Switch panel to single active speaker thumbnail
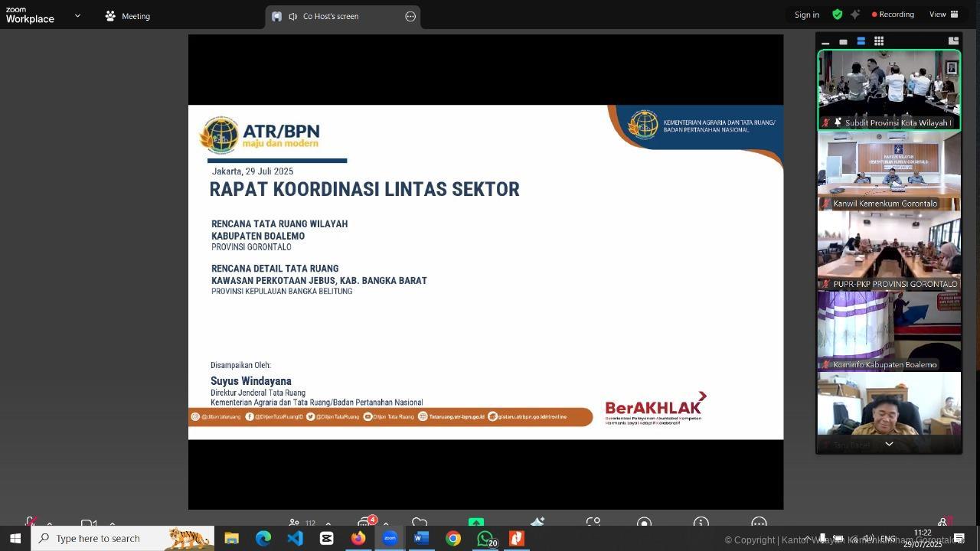The image size is (980, 551). [x=843, y=41]
